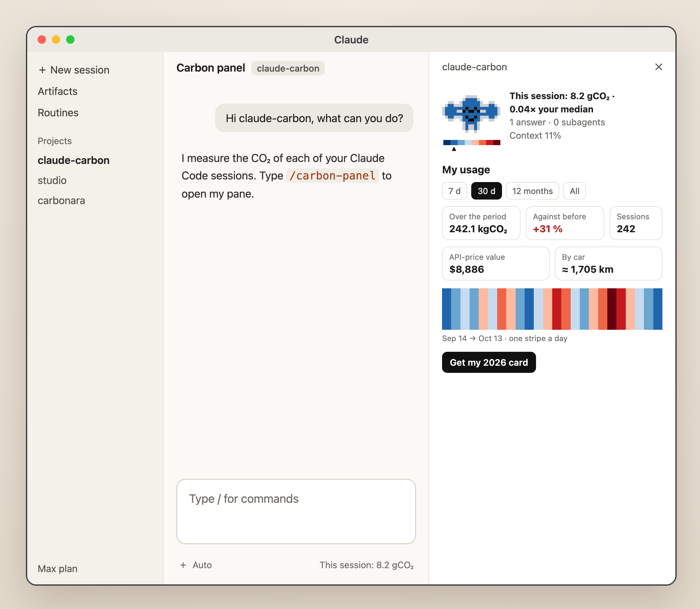
Task: Click the Over the period 242.1 kgCO₂ card
Action: point(481,223)
